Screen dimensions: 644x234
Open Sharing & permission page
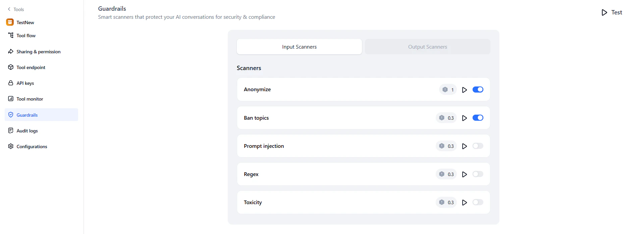[38, 52]
